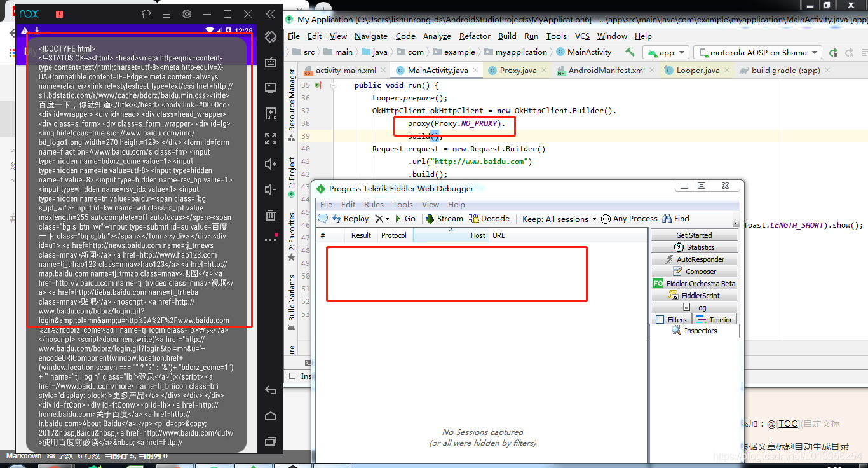This screenshot has width=868, height=468.
Task: Open Fiddler Statistics tab
Action: [694, 247]
